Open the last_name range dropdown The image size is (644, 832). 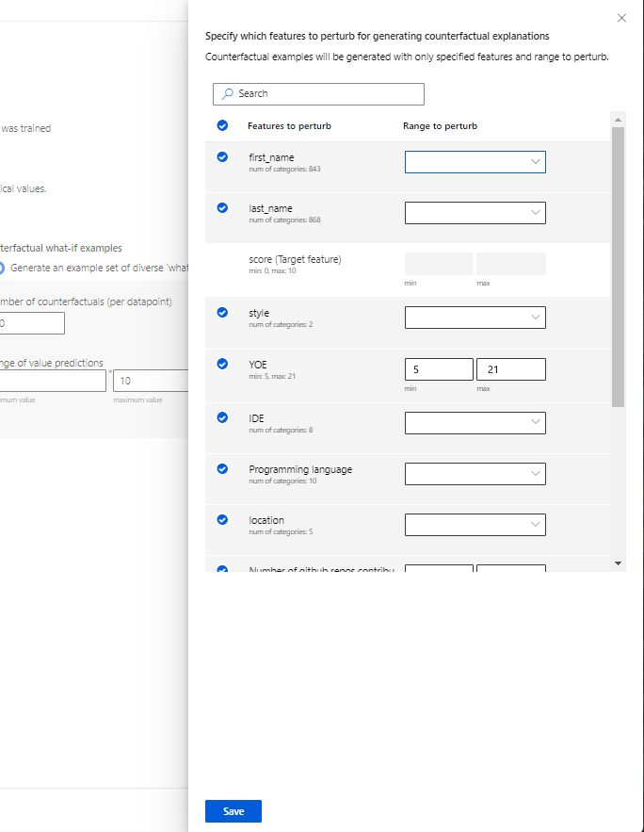[475, 213]
